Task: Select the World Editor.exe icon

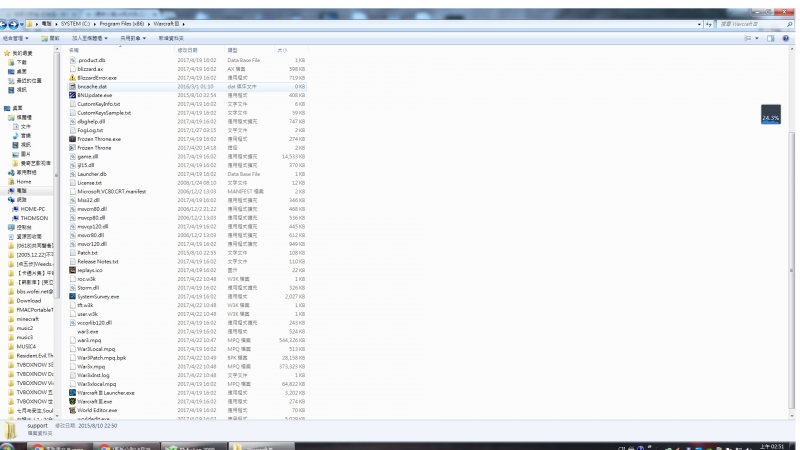Action: pos(72,410)
